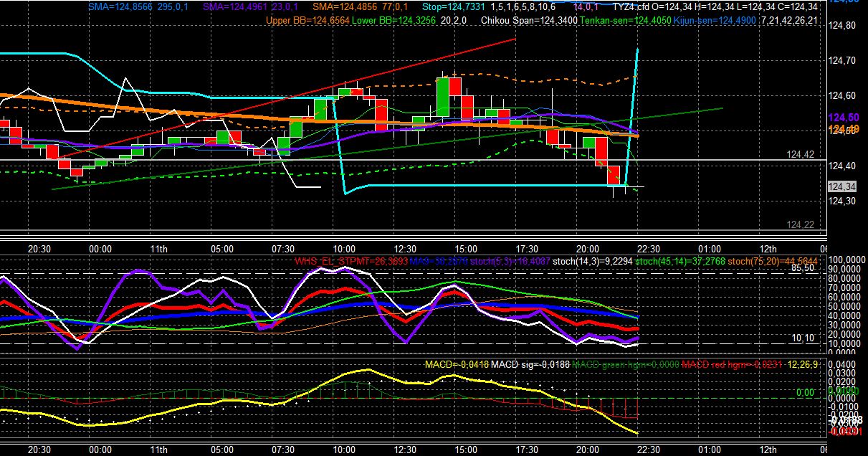Click the 11th date marker on the upper axis
The width and height of the screenshot is (868, 456).
[x=158, y=249]
